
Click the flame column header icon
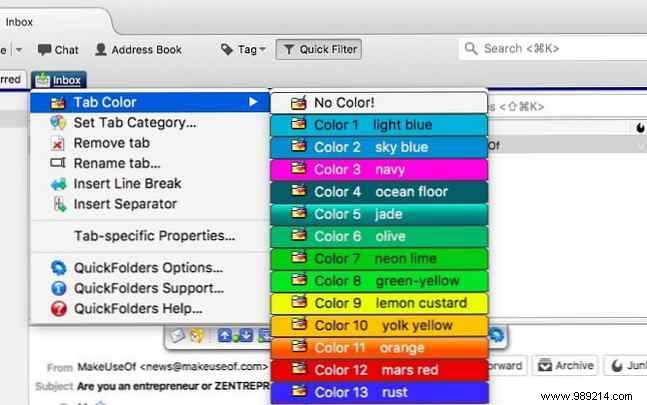tap(640, 128)
